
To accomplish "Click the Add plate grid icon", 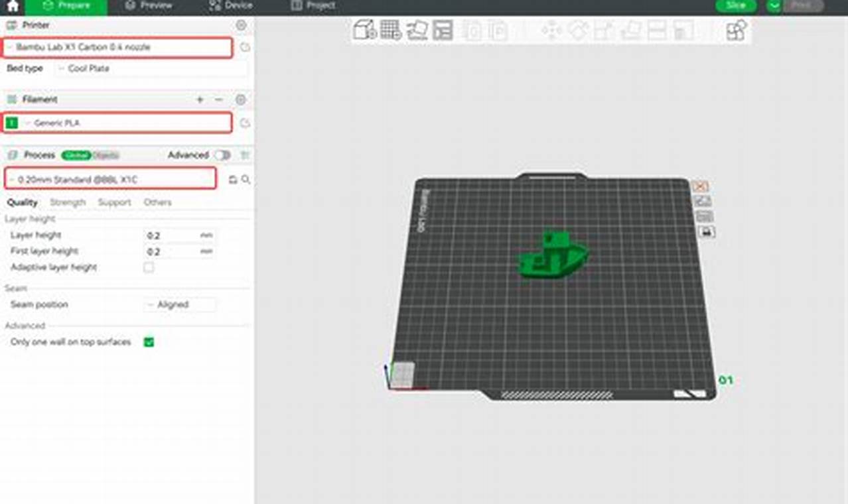I will point(391,30).
